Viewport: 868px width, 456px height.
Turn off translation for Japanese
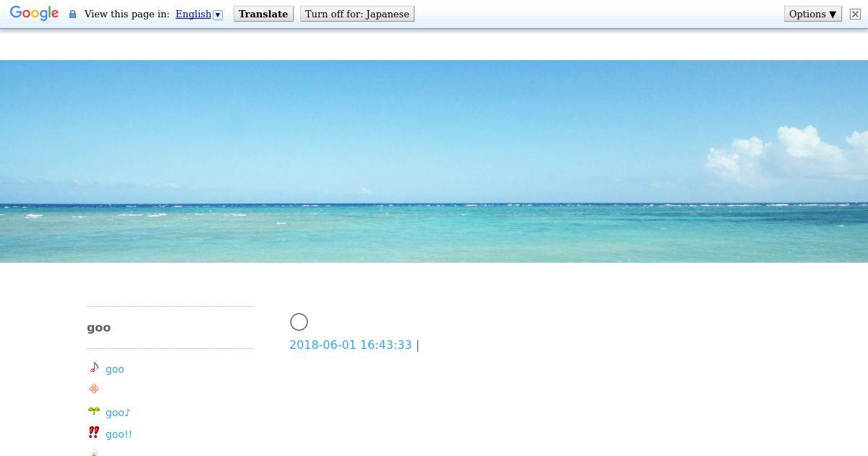357,14
